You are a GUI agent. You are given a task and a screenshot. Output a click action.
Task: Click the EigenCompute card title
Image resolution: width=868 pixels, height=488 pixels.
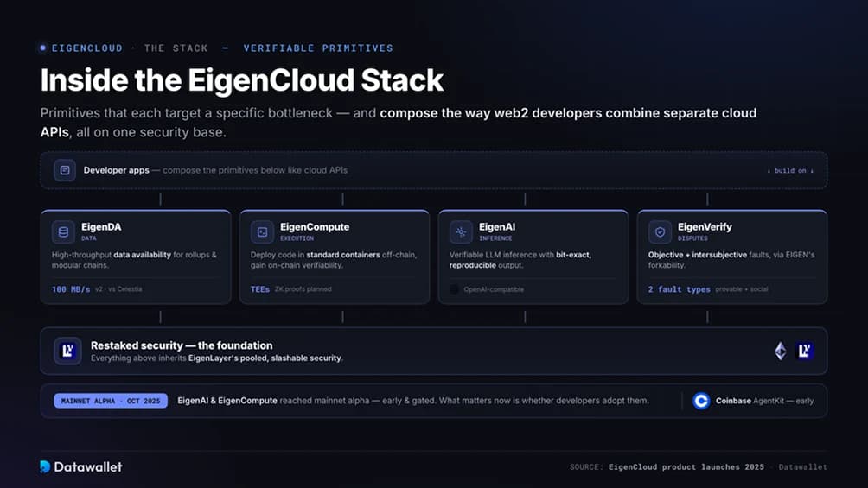click(315, 227)
